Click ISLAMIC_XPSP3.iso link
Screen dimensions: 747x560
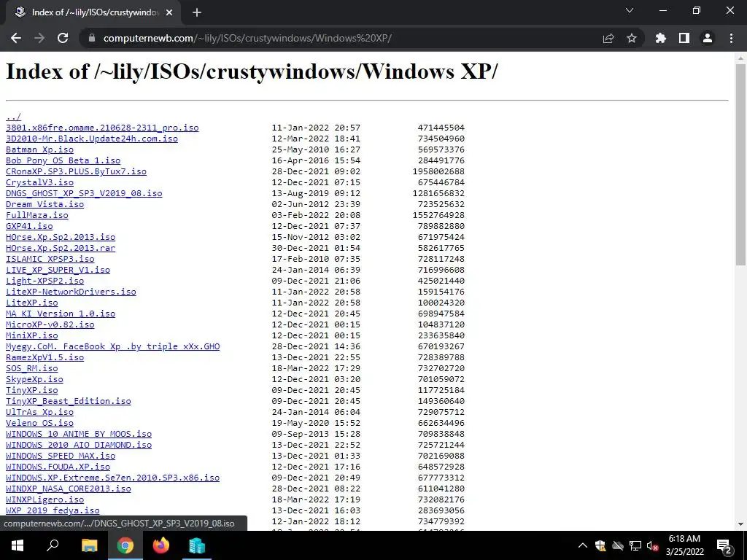pos(50,259)
